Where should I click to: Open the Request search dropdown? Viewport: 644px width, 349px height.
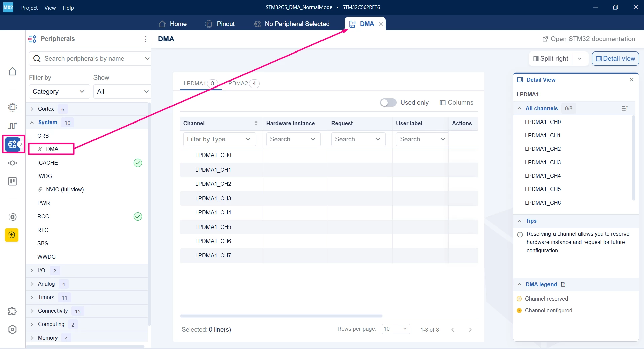coord(358,139)
